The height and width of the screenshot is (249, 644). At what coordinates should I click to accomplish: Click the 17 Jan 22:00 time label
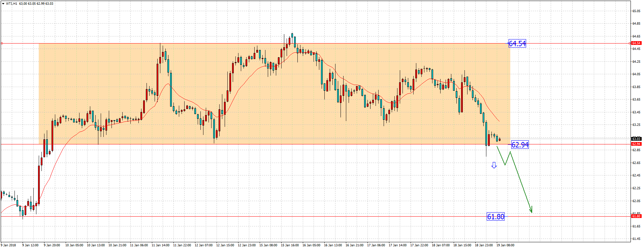pyautogui.click(x=419, y=245)
